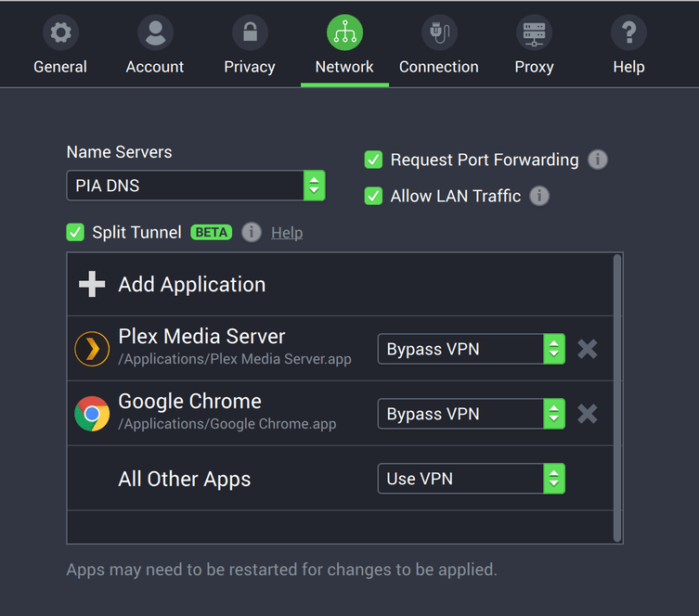Open Plex Media Server Bypass VPN dropdown
Image resolution: width=699 pixels, height=616 pixels.
471,349
